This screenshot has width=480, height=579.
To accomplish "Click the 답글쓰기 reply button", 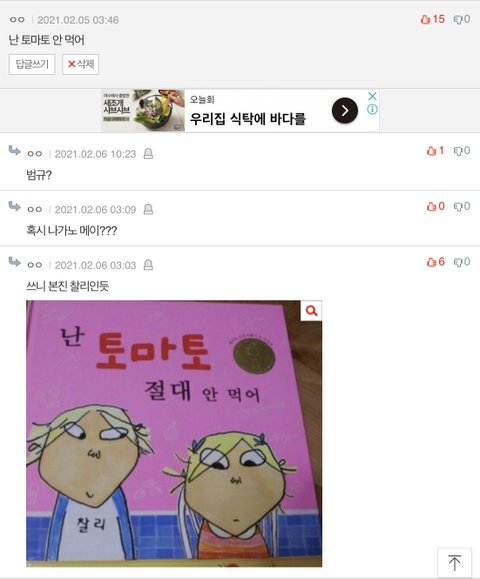I will (32, 64).
